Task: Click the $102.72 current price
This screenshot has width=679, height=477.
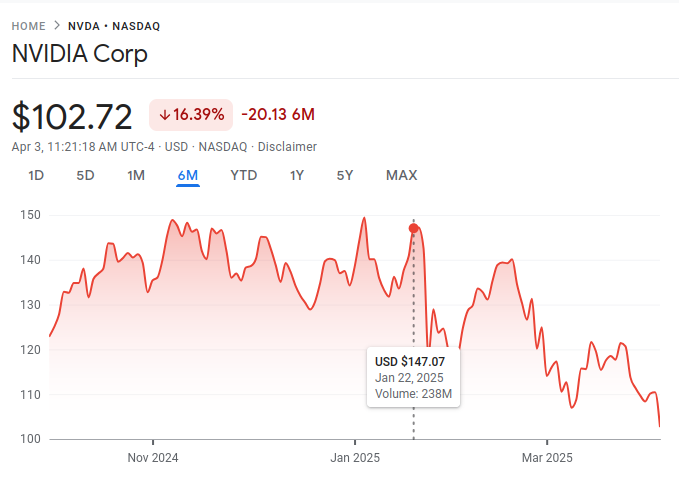Action: 72,117
